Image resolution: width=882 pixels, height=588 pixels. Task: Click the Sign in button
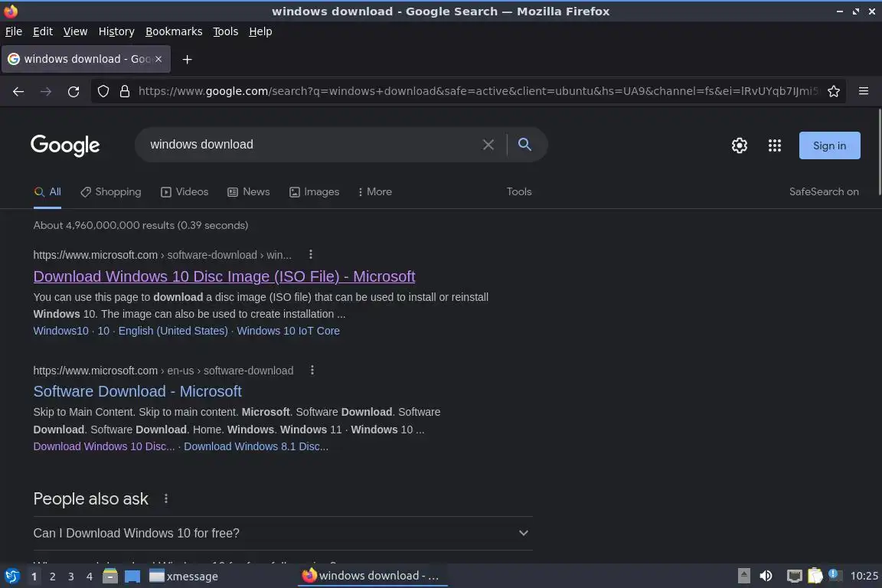830,145
